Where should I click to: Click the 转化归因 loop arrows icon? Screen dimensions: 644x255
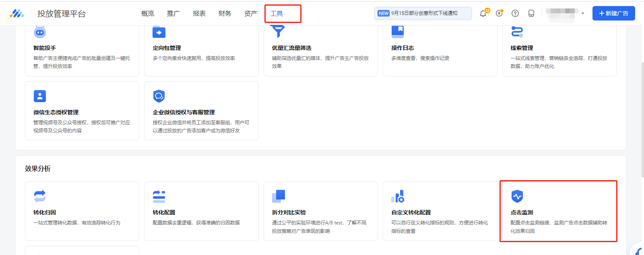pos(40,196)
